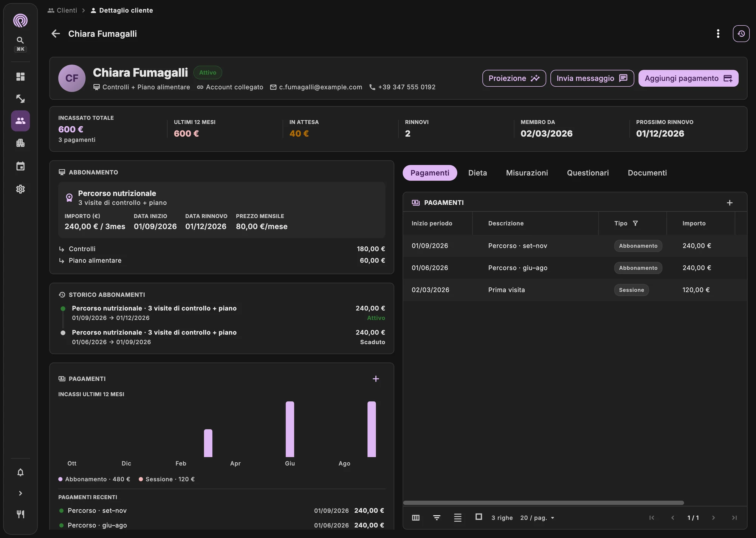This screenshot has width=756, height=538.
Task: Open the building icon in sidebar
Action: (20, 143)
